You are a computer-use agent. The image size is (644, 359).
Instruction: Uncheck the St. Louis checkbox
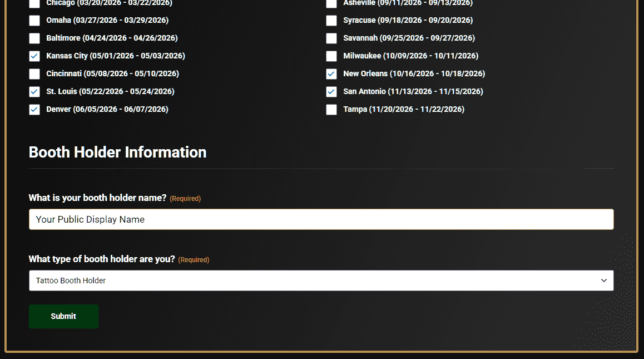pyautogui.click(x=34, y=92)
